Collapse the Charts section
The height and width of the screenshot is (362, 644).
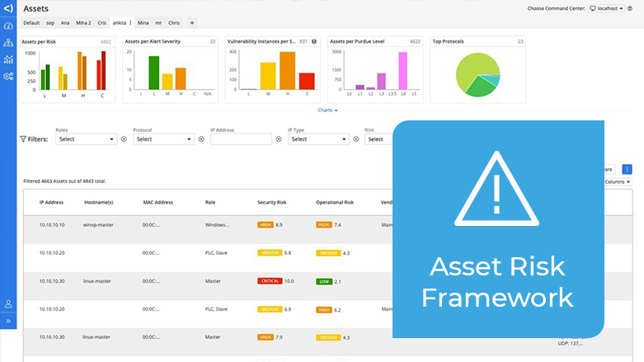tap(327, 110)
